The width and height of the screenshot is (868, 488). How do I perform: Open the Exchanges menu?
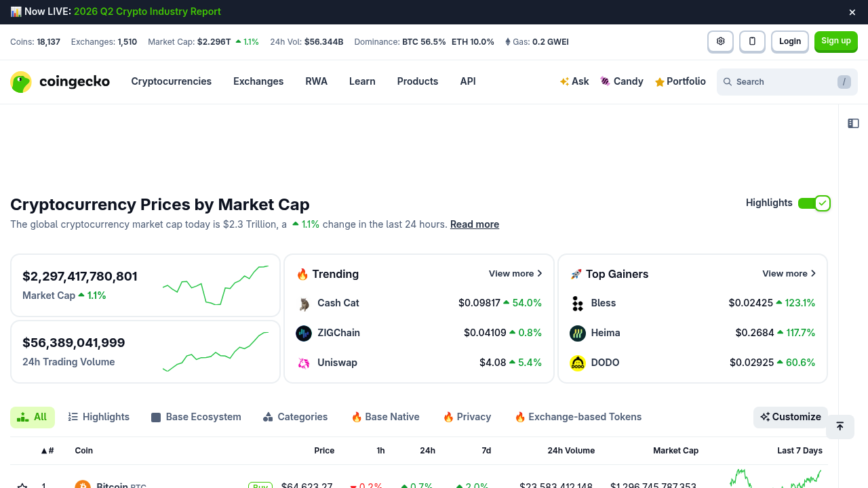258,81
